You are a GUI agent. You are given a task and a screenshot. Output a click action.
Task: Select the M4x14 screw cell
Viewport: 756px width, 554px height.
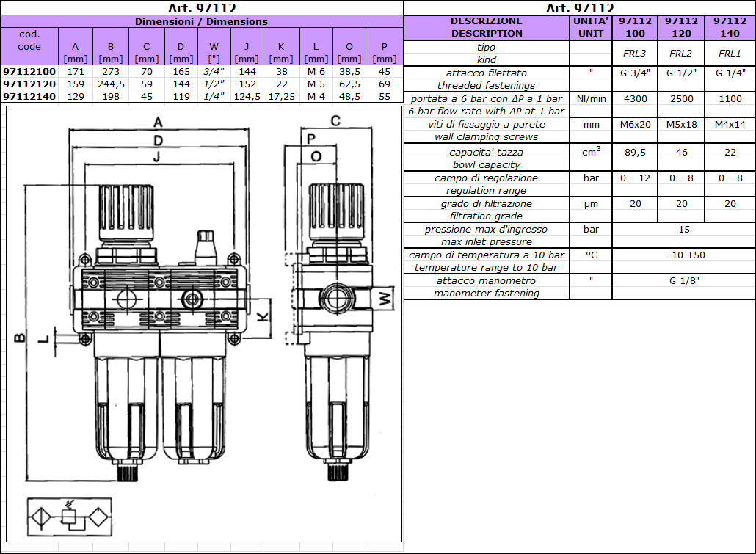[x=730, y=125]
